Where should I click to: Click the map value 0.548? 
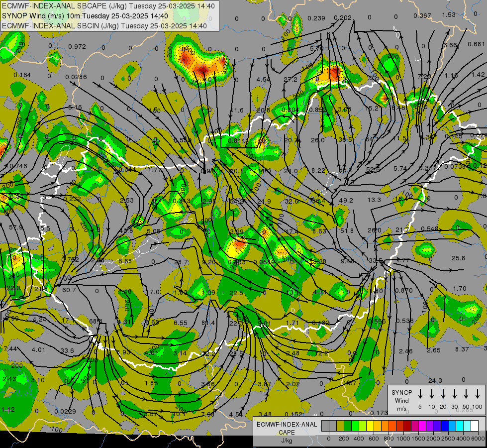click(429, 229)
